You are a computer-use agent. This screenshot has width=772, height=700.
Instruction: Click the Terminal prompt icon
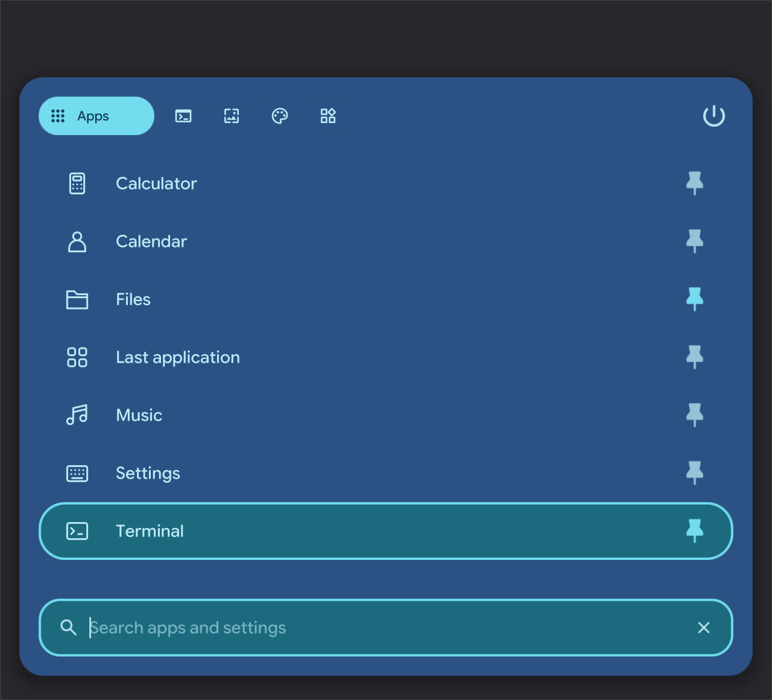pyautogui.click(x=77, y=531)
